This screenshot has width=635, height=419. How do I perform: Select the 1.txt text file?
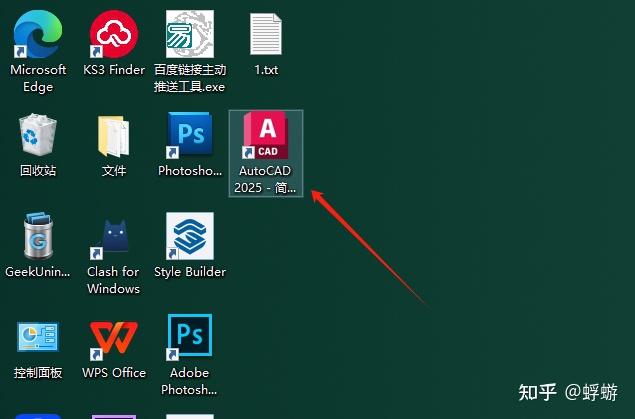266,34
